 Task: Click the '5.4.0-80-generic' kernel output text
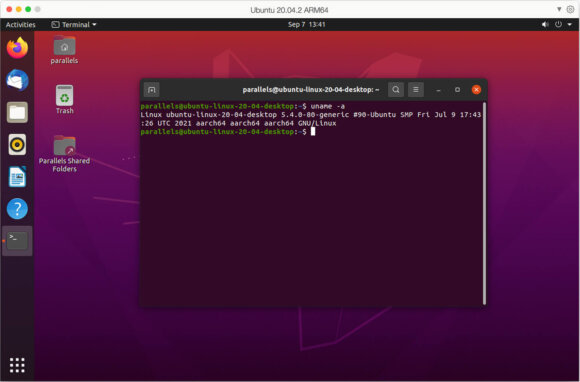point(315,115)
